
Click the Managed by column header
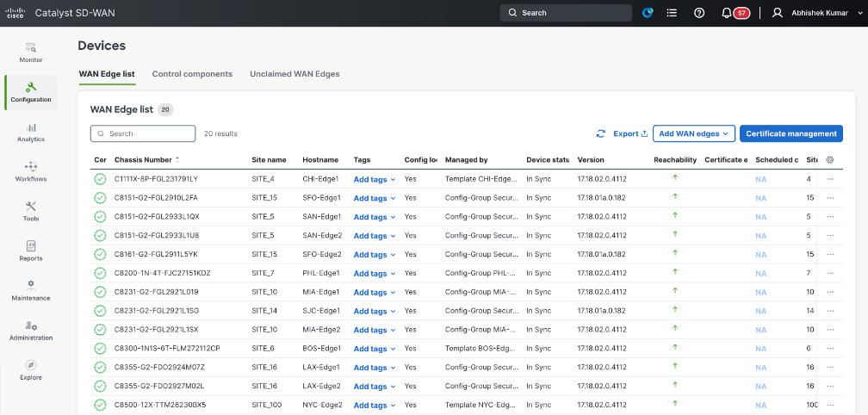click(x=466, y=160)
